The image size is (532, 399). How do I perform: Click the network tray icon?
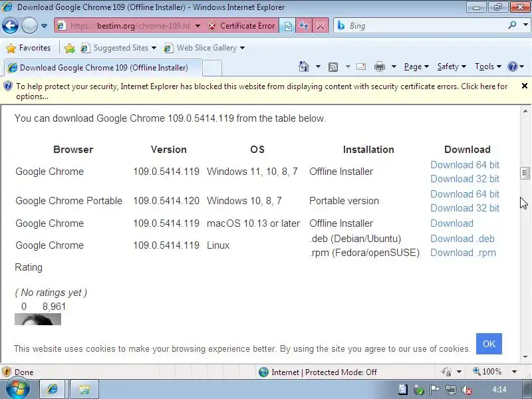[x=451, y=390]
